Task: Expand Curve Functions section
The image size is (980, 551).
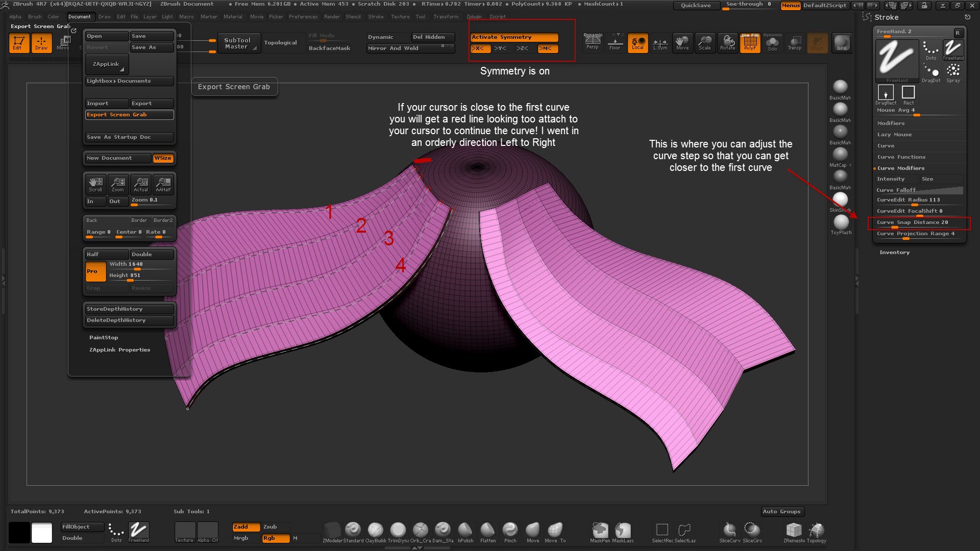Action: (901, 157)
